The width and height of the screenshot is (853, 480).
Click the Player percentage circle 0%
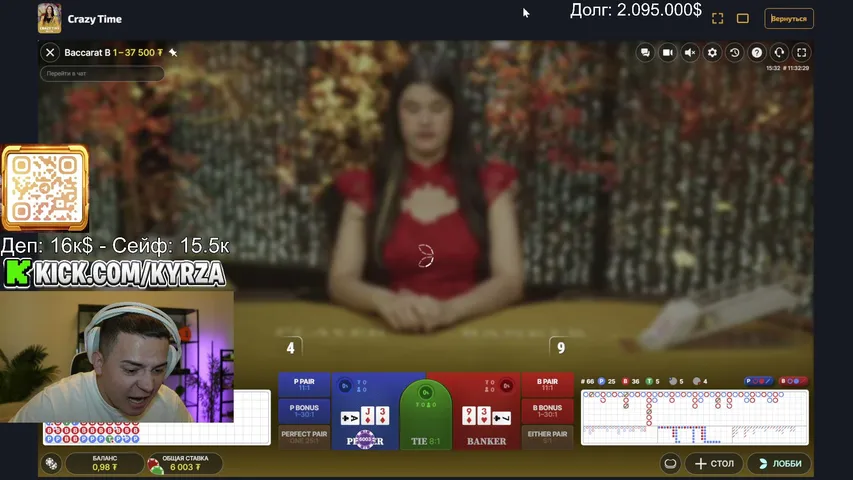[344, 386]
